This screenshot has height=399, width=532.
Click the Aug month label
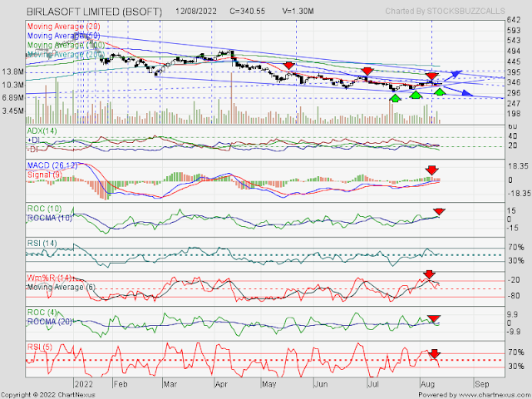coord(428,384)
